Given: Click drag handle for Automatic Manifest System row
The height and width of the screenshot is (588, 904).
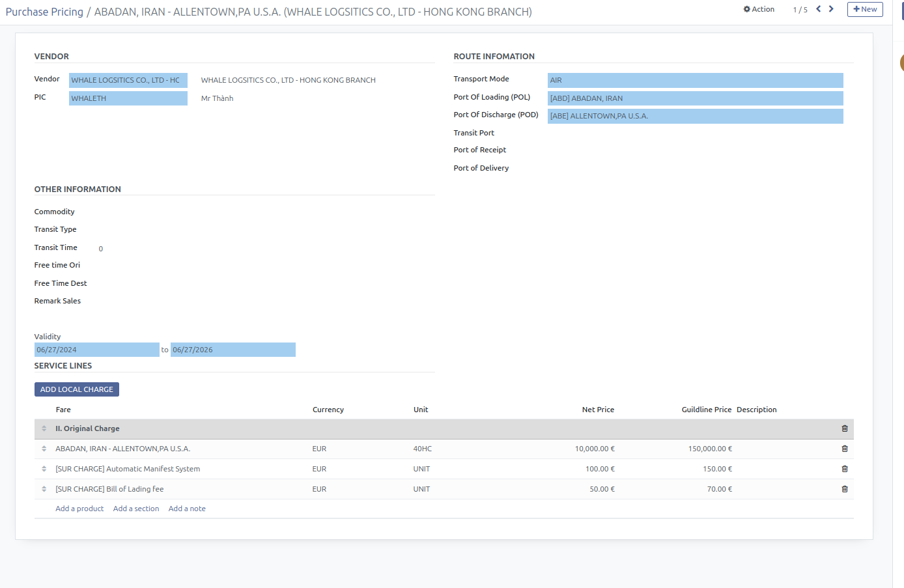Looking at the screenshot, I should (44, 469).
